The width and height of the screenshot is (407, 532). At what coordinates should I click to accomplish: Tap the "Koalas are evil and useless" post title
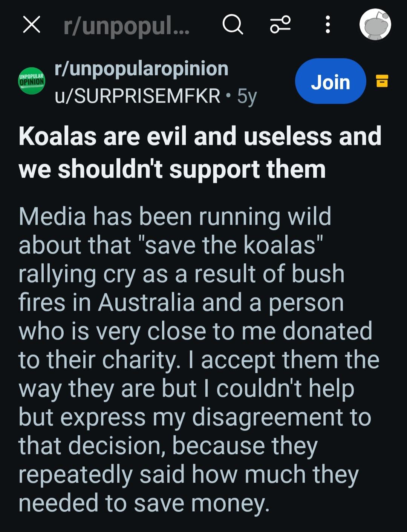(x=200, y=152)
